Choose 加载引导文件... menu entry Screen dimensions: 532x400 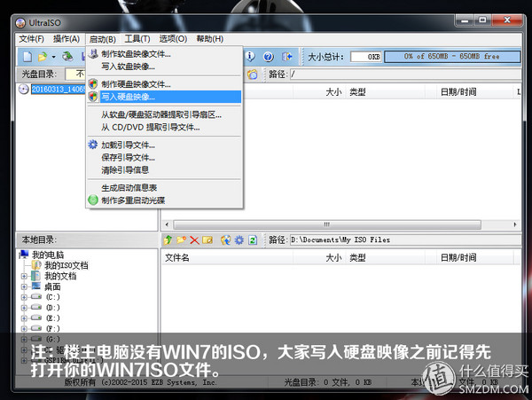pos(165,145)
